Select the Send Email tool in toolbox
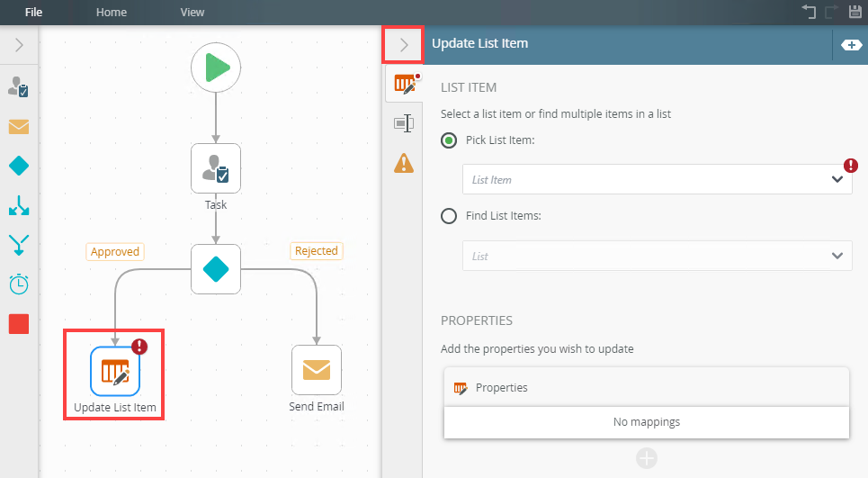 [x=19, y=127]
